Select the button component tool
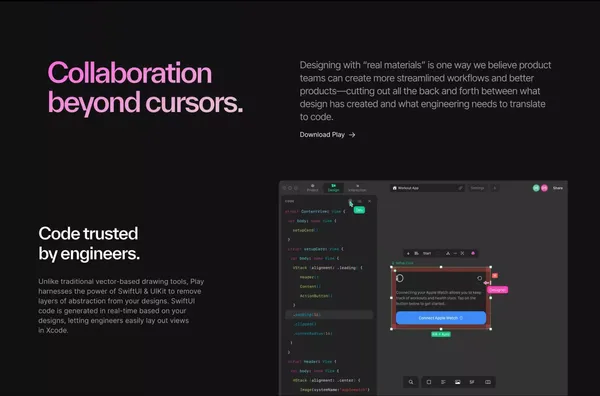600x396 pixels. click(488, 382)
